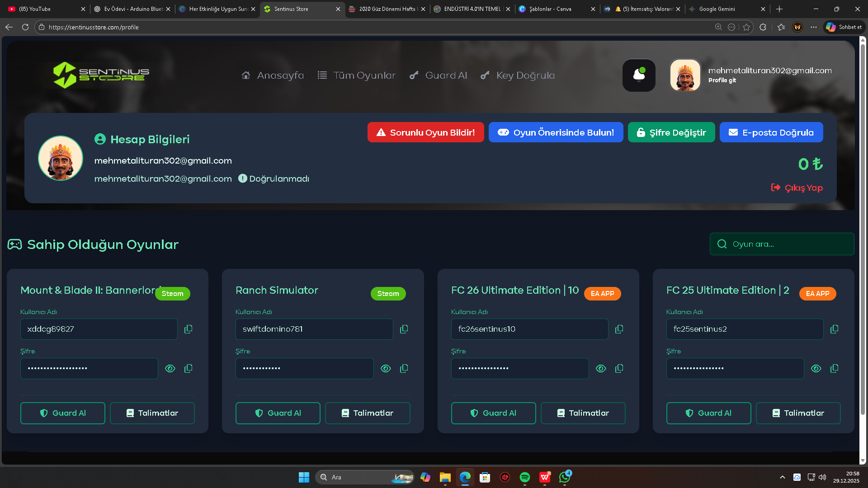
Task: Switch to the Google Gemini tab
Action: point(727,9)
